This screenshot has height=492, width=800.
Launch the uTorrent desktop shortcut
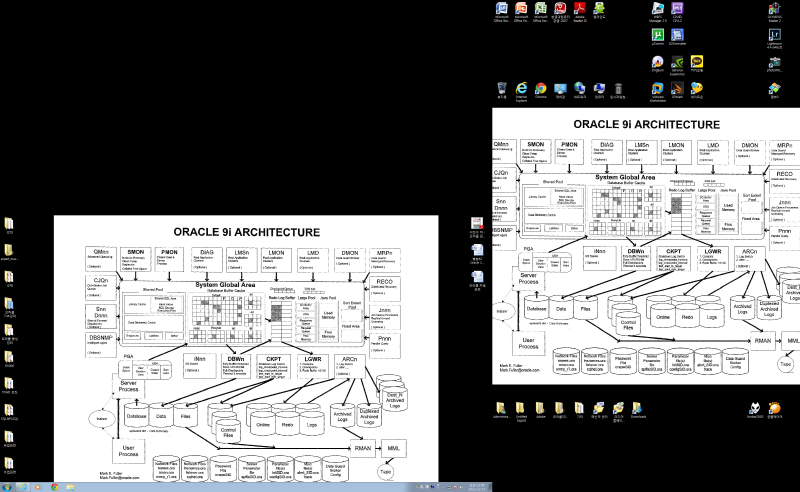658,37
